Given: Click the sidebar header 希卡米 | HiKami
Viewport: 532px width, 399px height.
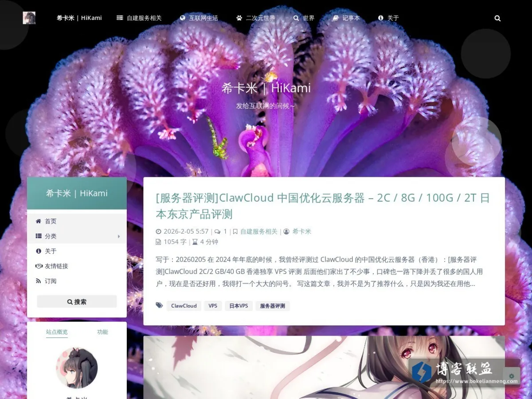Looking at the screenshot, I should pyautogui.click(x=77, y=193).
